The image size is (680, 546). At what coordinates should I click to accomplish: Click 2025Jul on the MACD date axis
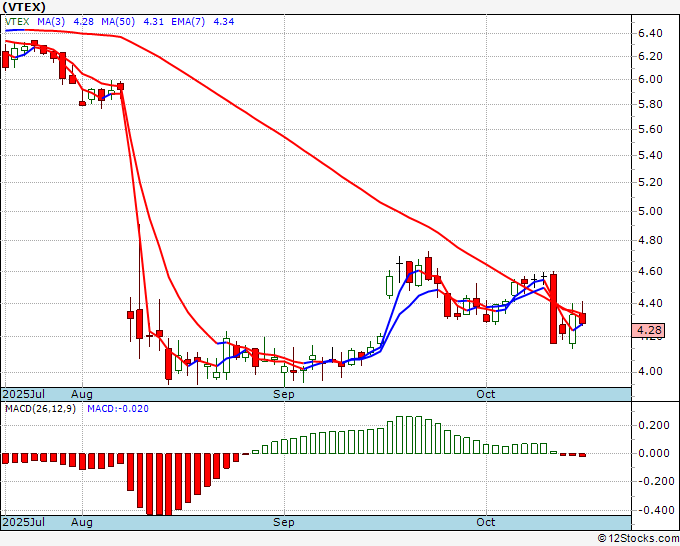click(24, 522)
